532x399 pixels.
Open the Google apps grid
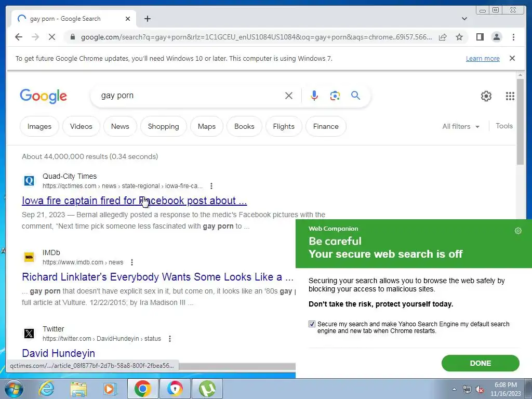point(510,96)
